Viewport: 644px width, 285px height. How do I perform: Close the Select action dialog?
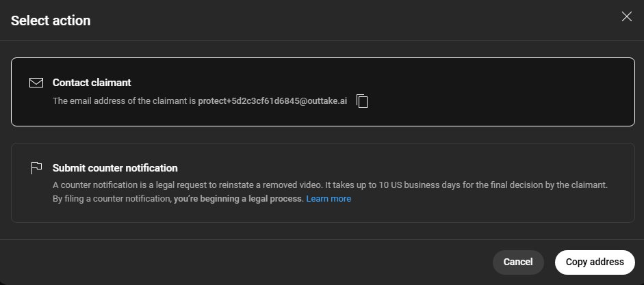click(x=626, y=16)
